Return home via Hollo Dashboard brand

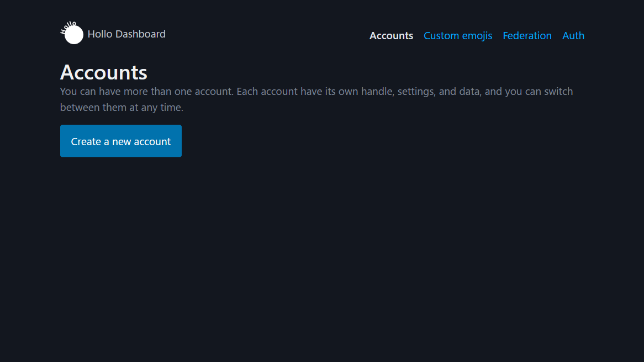126,34
